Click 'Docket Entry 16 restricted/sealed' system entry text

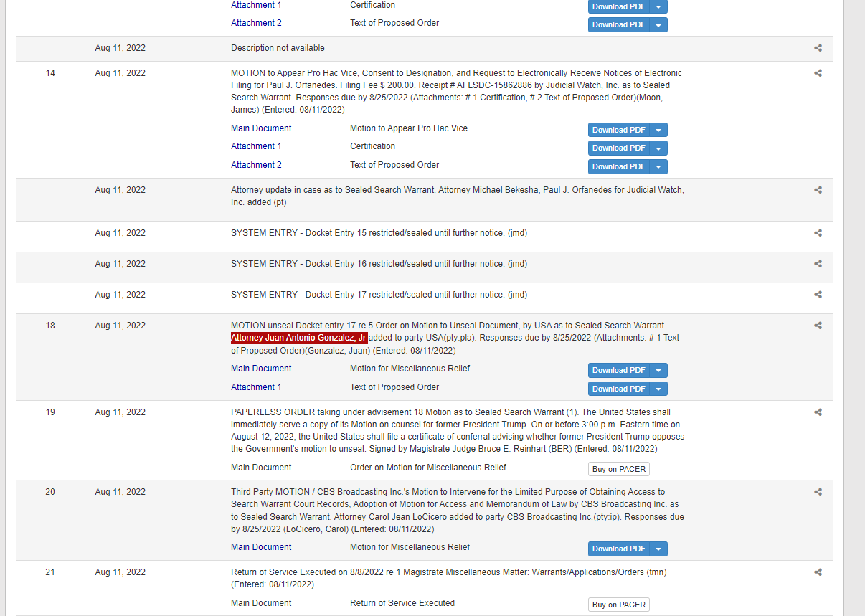(379, 264)
